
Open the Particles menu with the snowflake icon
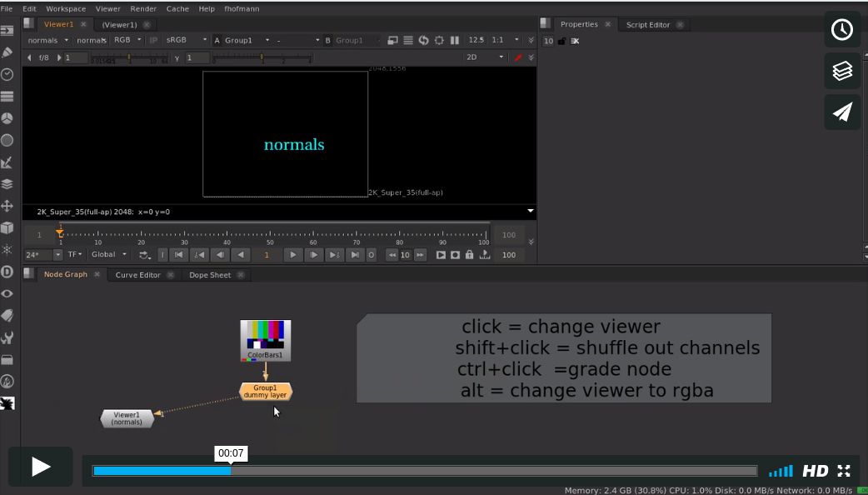pos(7,249)
